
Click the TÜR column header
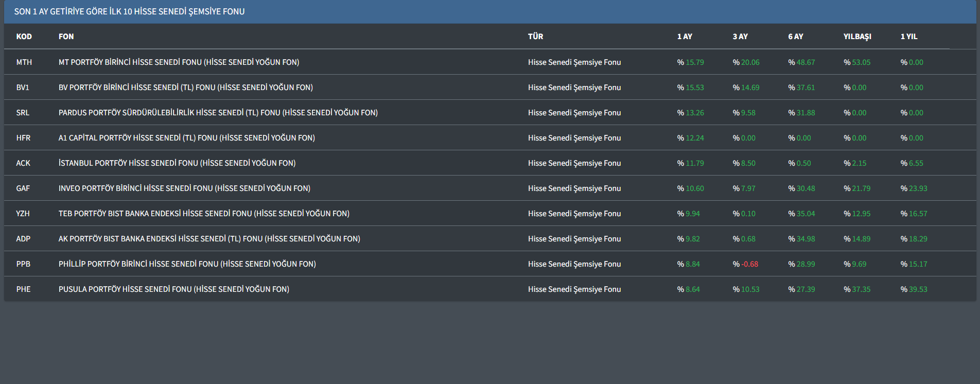[535, 37]
